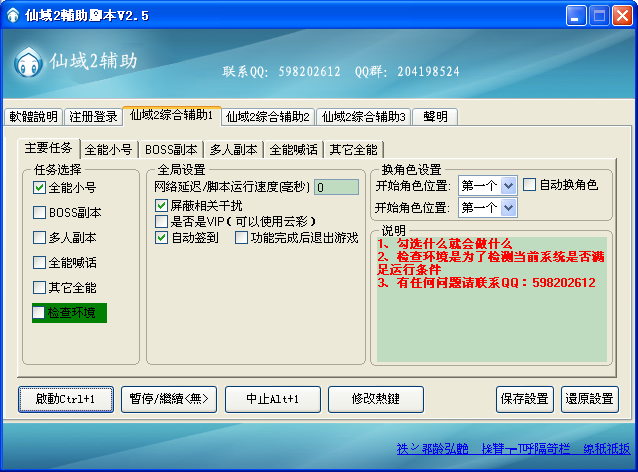
Task: Click the 说明 instructions text area
Action: click(x=492, y=299)
